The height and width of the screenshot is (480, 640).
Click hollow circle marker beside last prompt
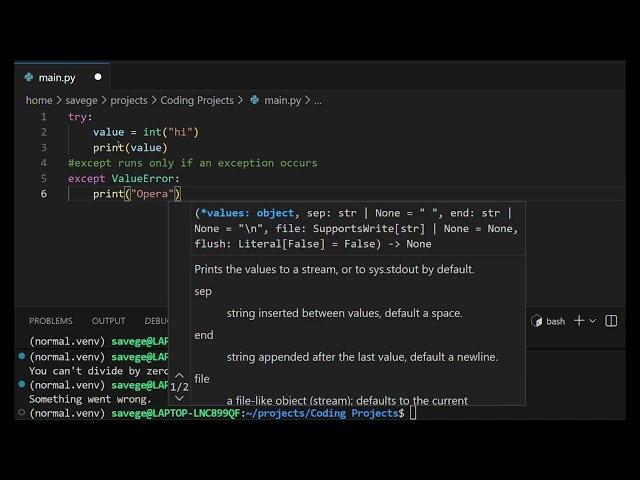(22, 413)
